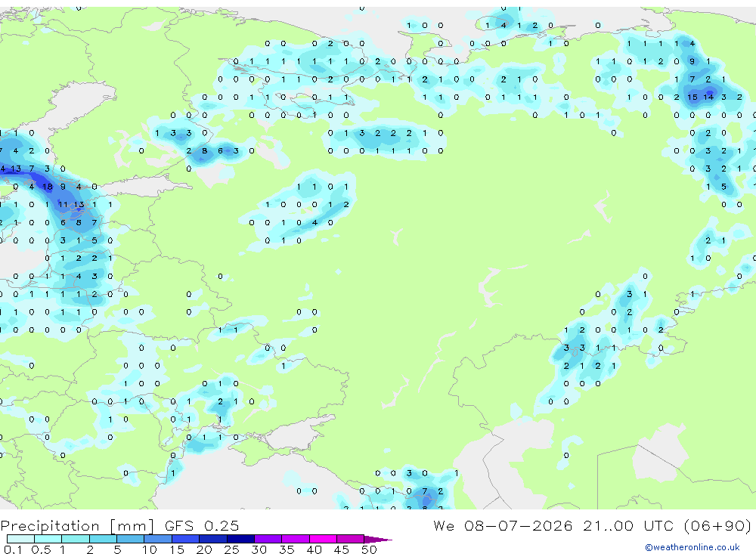Click the legend label "25"

point(231,549)
